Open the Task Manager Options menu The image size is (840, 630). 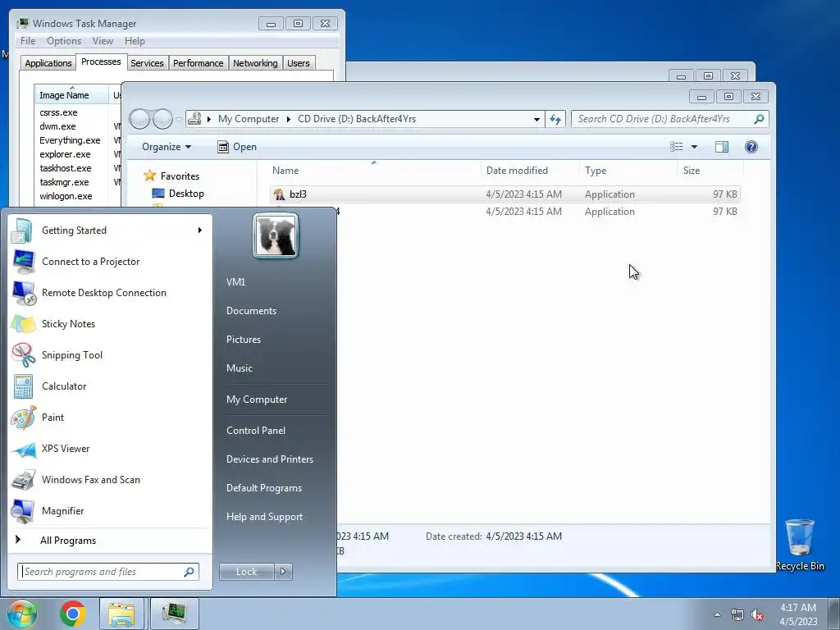64,41
